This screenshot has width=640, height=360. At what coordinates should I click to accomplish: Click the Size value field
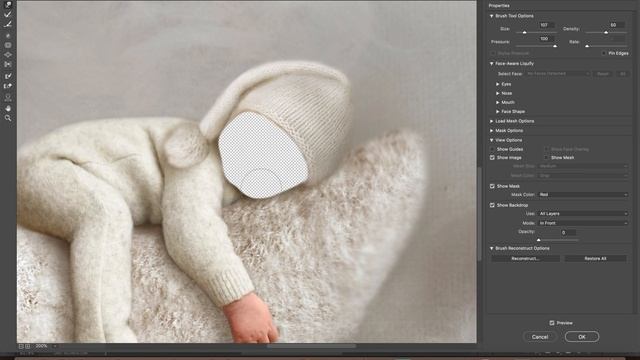[546, 25]
